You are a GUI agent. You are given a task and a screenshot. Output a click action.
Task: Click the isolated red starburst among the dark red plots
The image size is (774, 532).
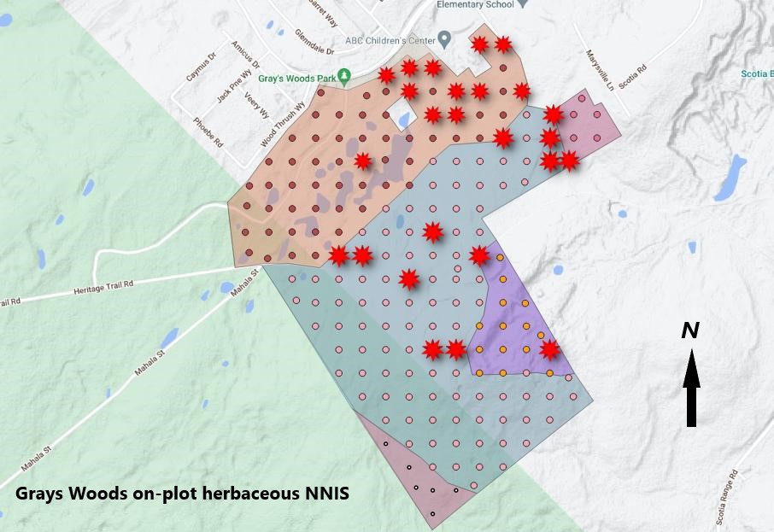tap(363, 161)
